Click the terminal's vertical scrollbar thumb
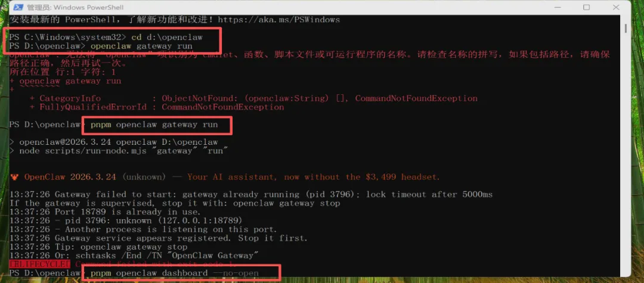The image size is (644, 283). 626,28
